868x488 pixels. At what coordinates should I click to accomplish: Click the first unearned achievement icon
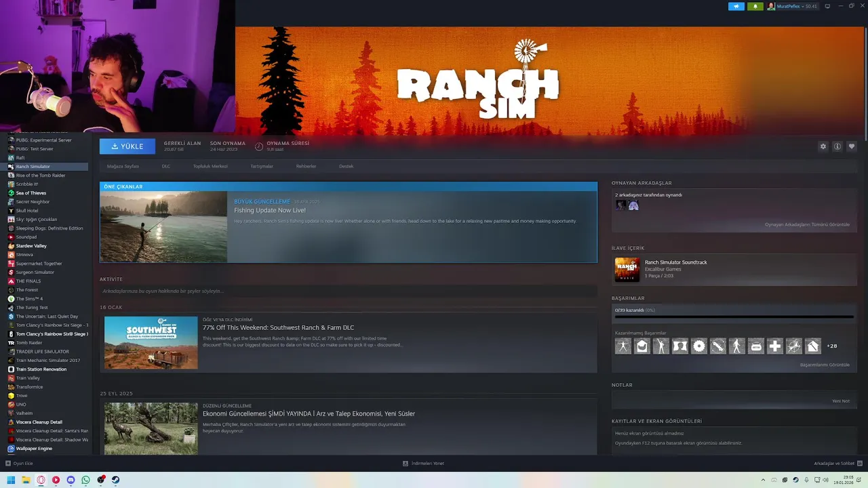623,346
